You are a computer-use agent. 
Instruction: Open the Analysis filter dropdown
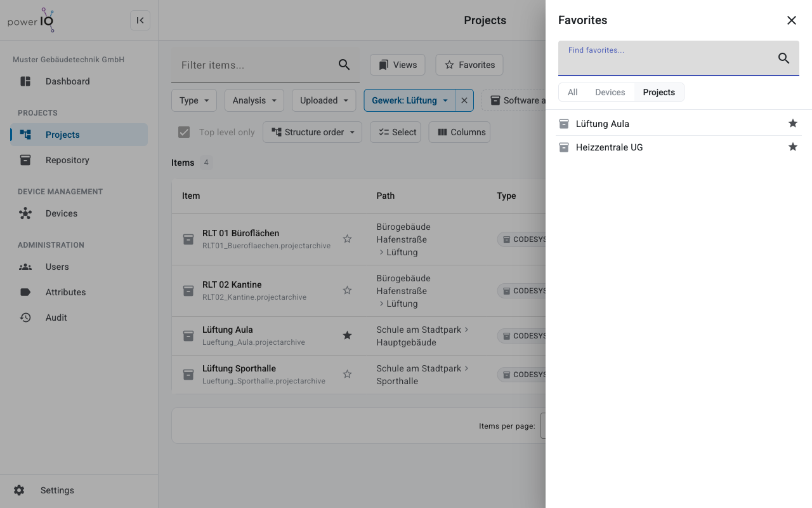point(254,100)
